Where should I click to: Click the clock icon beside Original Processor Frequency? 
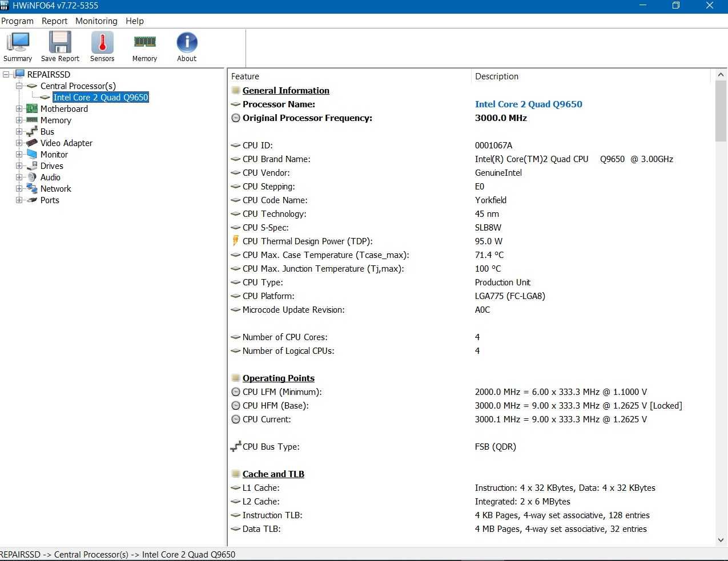click(235, 118)
